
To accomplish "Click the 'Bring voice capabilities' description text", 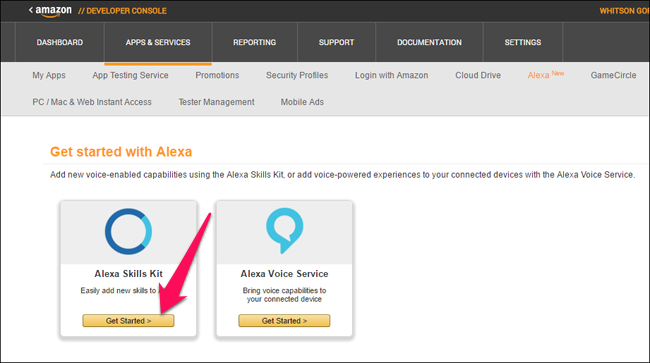I will 284,295.
